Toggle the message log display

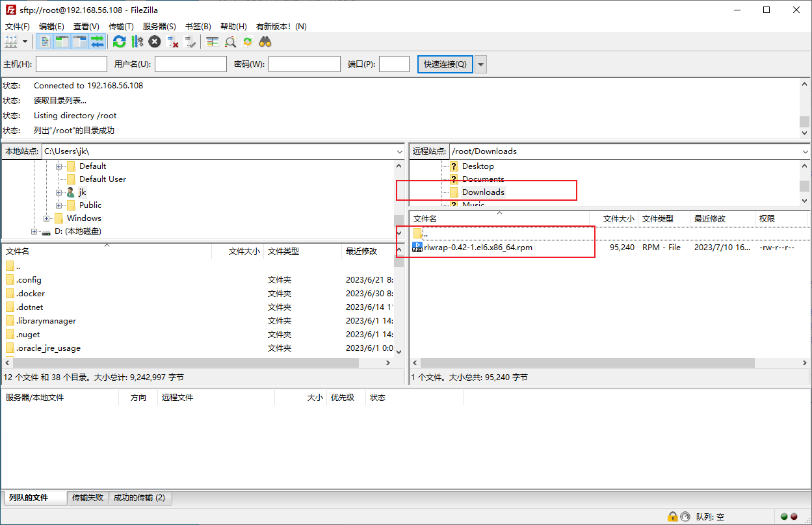(x=45, y=42)
